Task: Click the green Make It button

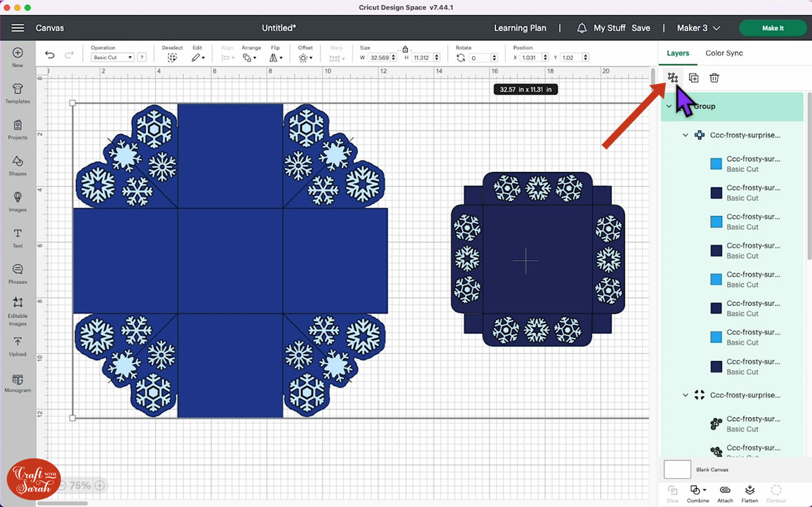Action: (x=773, y=28)
